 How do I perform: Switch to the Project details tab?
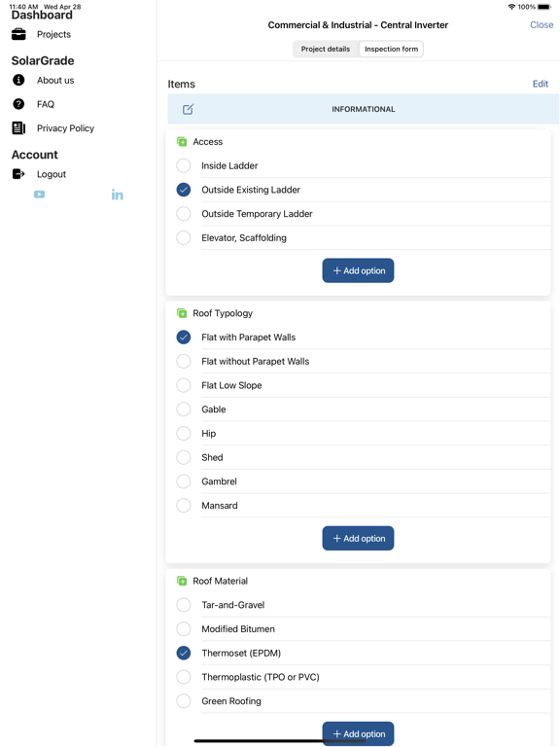(326, 49)
